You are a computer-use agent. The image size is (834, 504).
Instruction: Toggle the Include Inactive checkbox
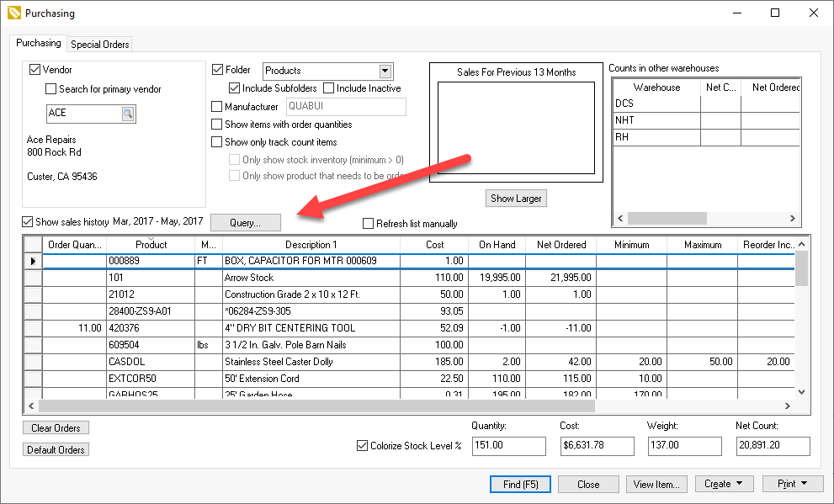(329, 88)
